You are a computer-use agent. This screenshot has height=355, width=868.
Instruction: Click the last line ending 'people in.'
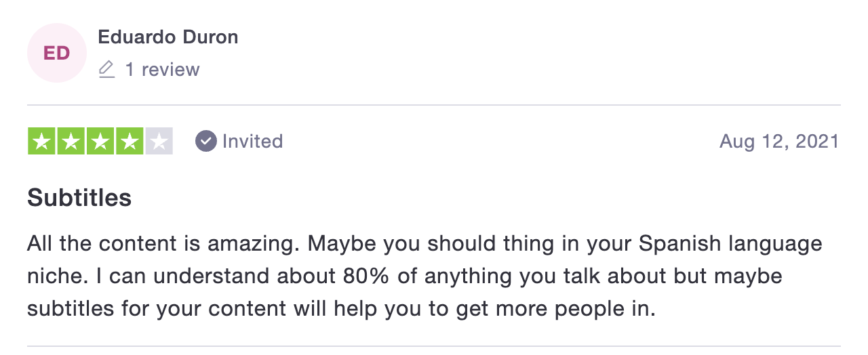point(342,309)
